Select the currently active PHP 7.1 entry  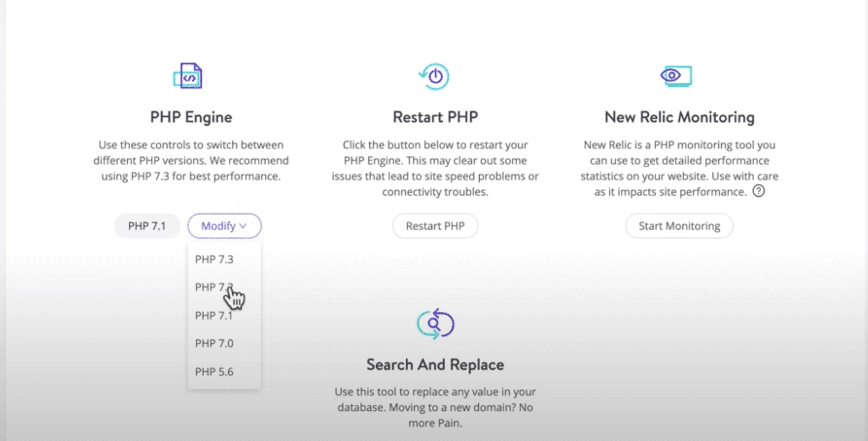(x=214, y=315)
